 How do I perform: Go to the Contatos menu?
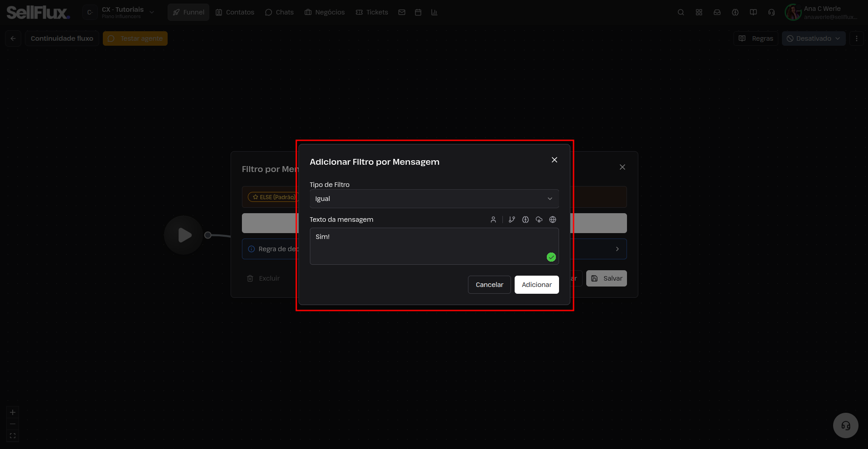[235, 12]
